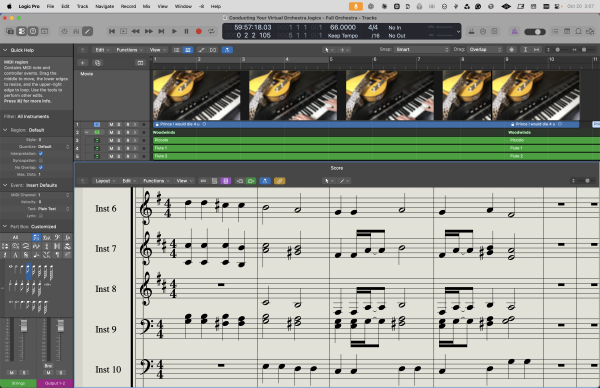Open the Snap Smart popup menu
The image size is (600, 388).
pos(421,50)
